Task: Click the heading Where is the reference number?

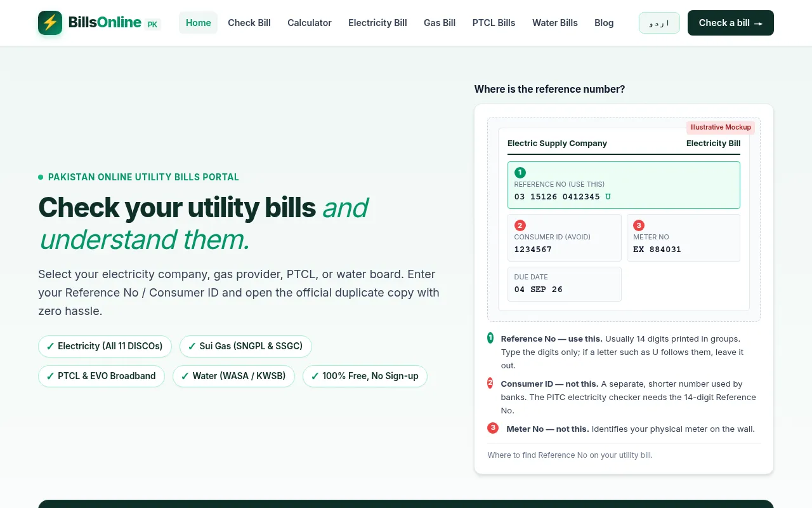Action: (x=549, y=90)
